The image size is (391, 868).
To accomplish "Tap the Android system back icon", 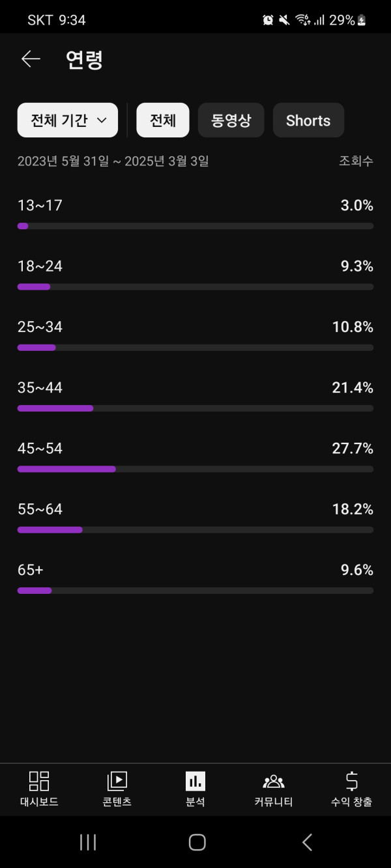I will 307,842.
